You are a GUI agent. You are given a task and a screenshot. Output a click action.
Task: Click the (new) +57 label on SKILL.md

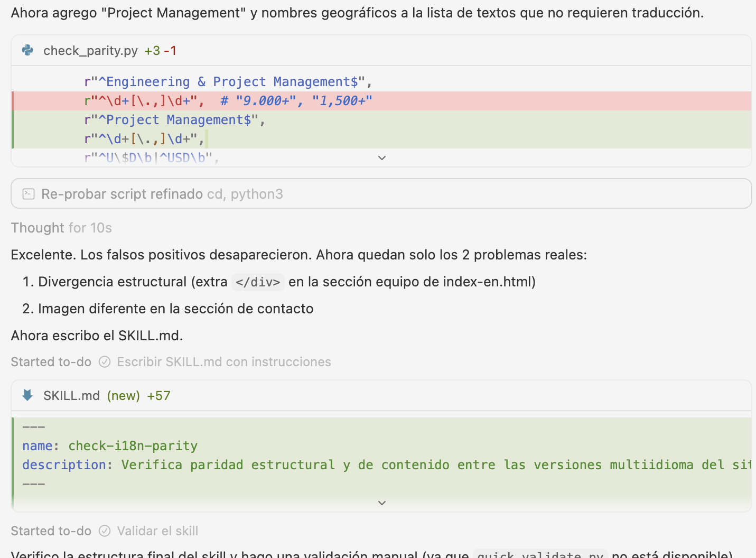(138, 396)
